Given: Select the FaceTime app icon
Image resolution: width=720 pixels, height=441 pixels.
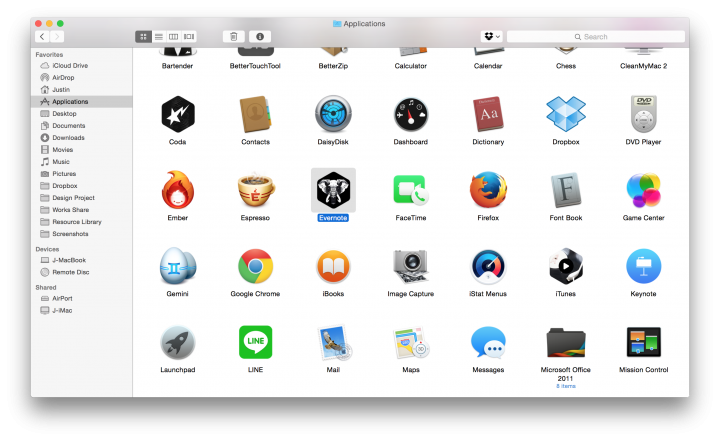Looking at the screenshot, I should click(x=411, y=190).
